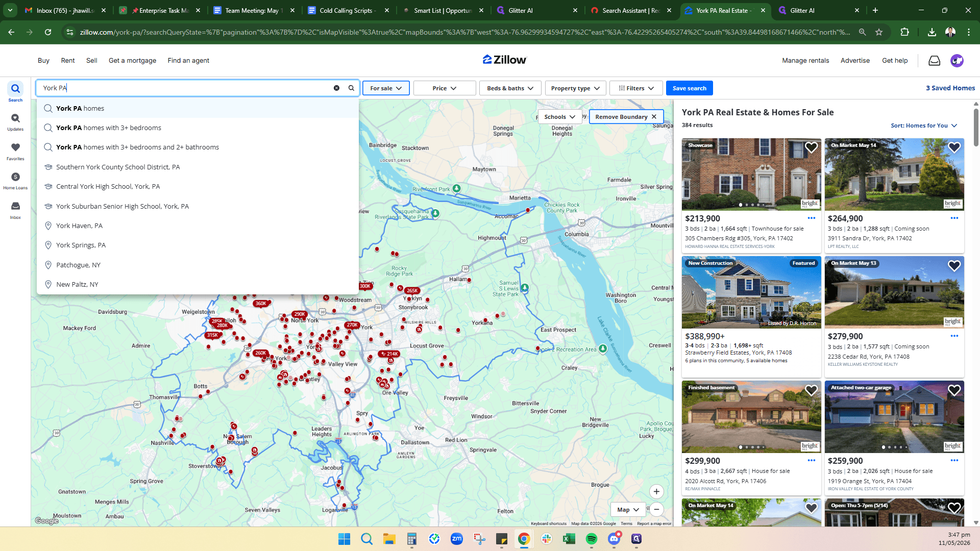This screenshot has width=980, height=551.
Task: Switch map type with Map dropdown
Action: (628, 510)
